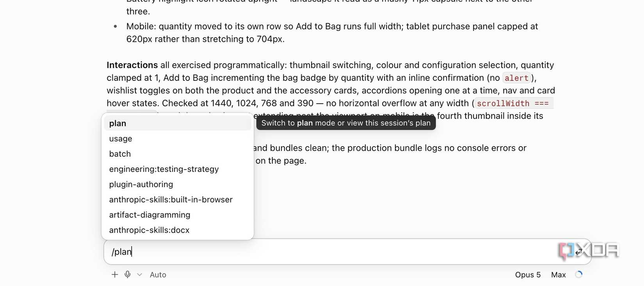Pick the artifact-diagramming skill
644x286 pixels.
[178, 215]
